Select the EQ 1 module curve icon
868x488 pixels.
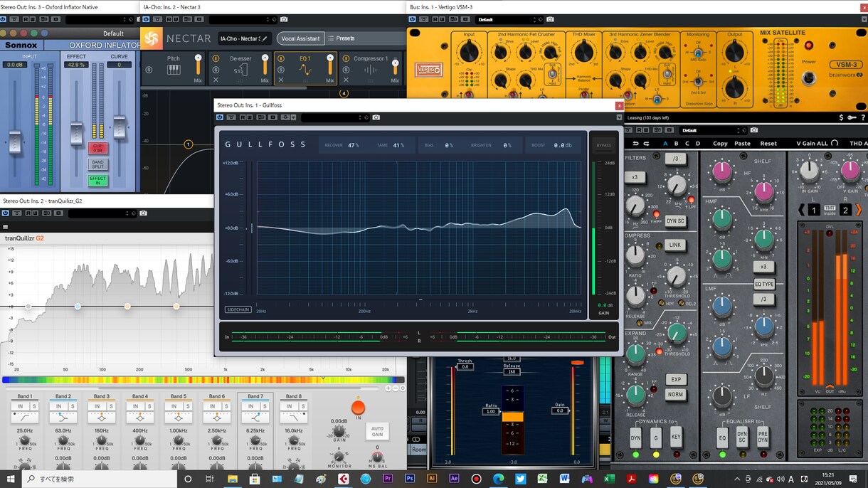point(305,70)
